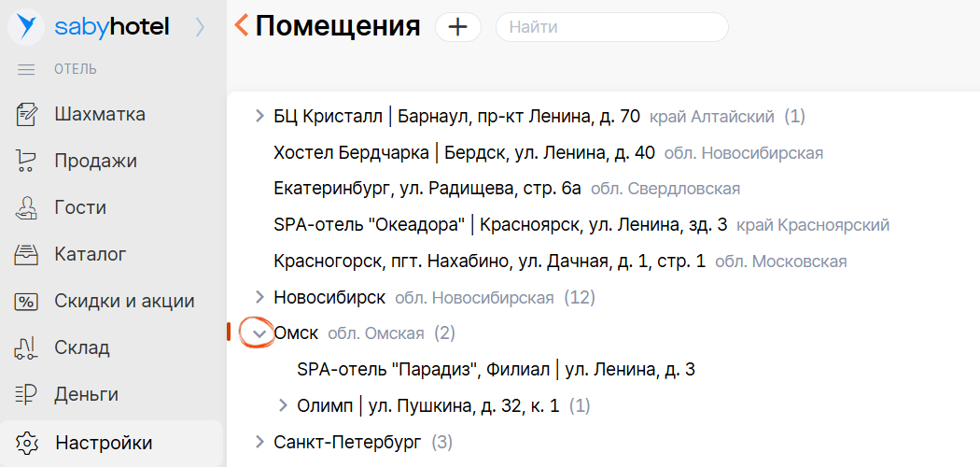Toggle the hamburger menu next to ОТЕЛЬ
This screenshot has height=467, width=980.
pyautogui.click(x=26, y=69)
